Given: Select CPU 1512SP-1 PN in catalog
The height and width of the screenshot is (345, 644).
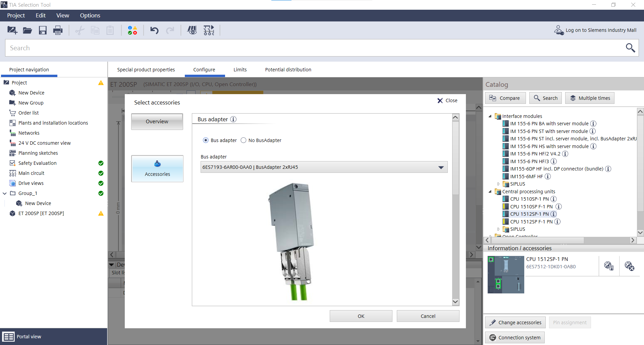Looking at the screenshot, I should point(529,214).
